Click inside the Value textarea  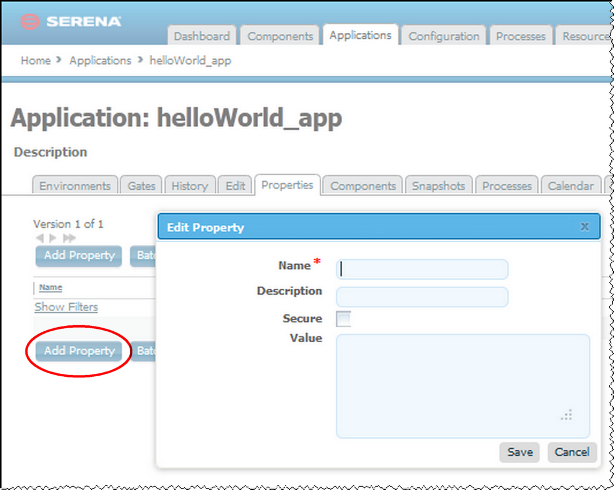tap(463, 386)
